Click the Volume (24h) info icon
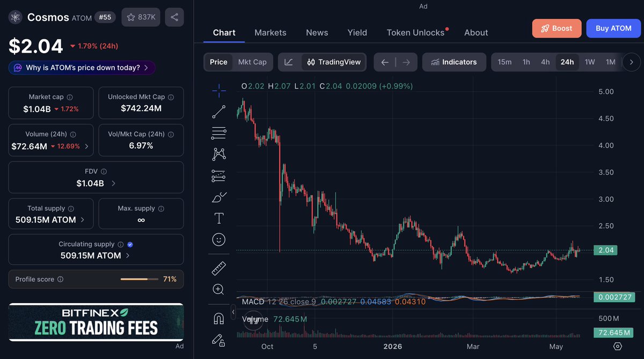The image size is (644, 359). tap(73, 135)
